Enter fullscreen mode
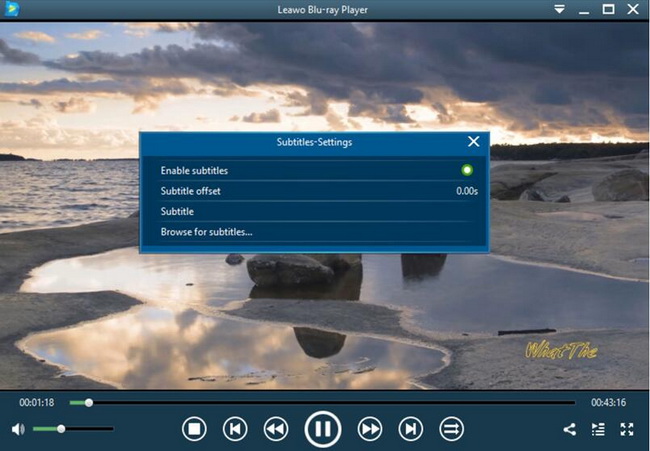Image resolution: width=650 pixels, height=451 pixels. (x=627, y=429)
